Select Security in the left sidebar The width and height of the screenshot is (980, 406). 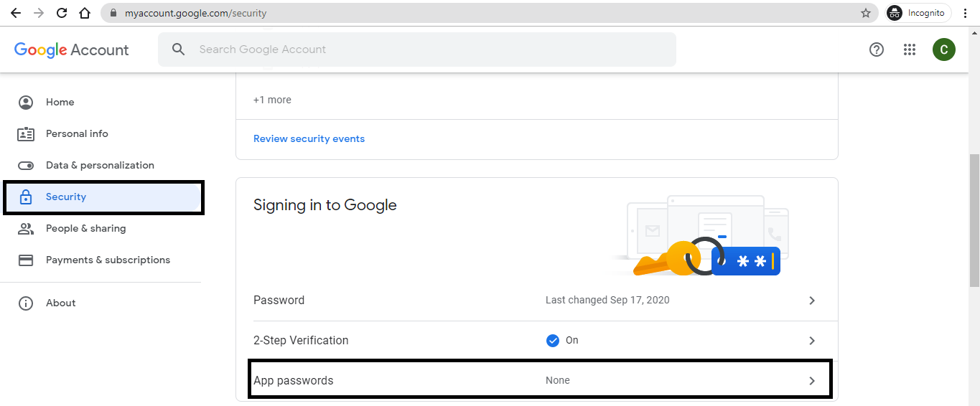tap(66, 197)
